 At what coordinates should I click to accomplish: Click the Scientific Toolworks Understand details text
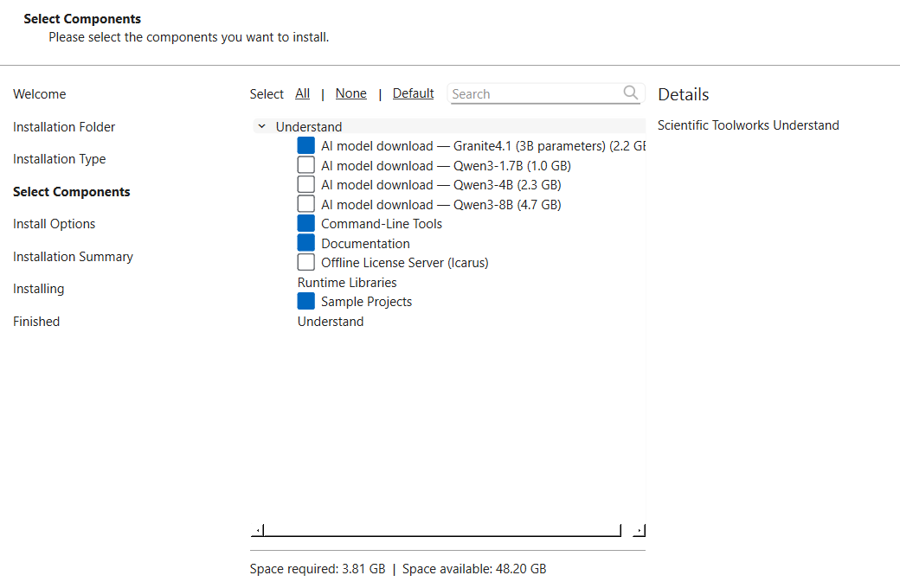point(749,125)
